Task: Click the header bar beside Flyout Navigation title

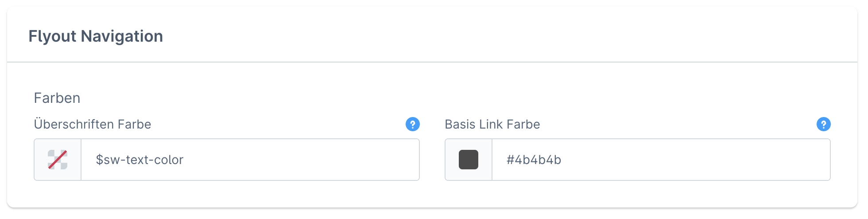Action: coord(487,35)
